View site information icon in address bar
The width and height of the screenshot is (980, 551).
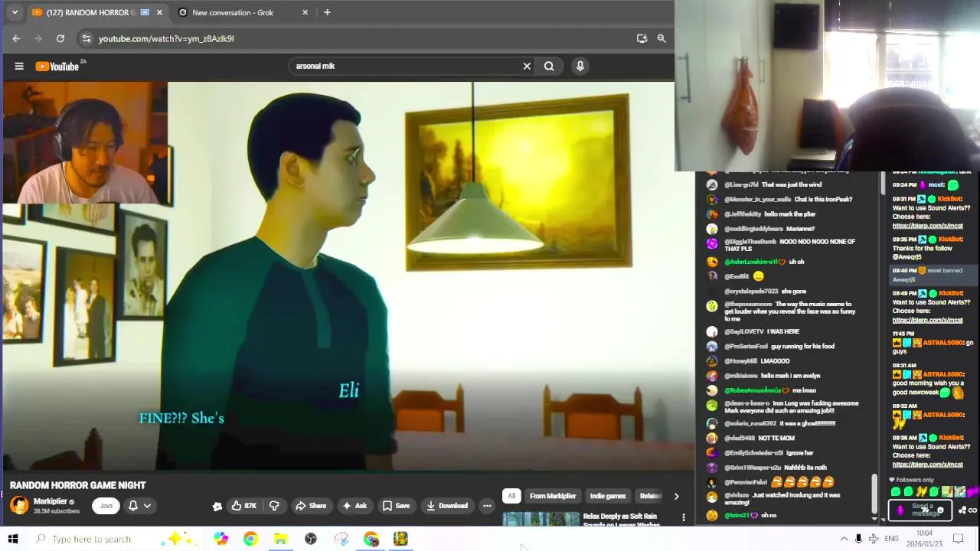point(87,38)
